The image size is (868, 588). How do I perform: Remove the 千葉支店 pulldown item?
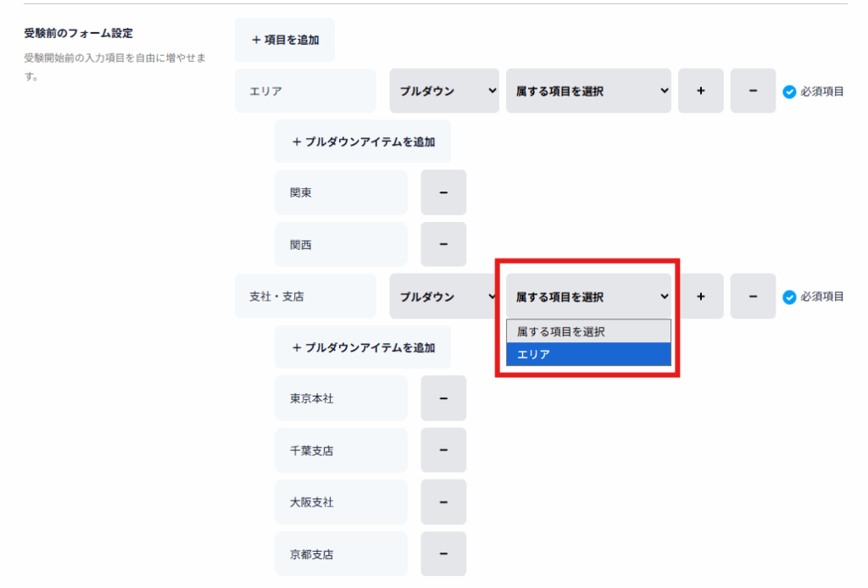pyautogui.click(x=443, y=451)
